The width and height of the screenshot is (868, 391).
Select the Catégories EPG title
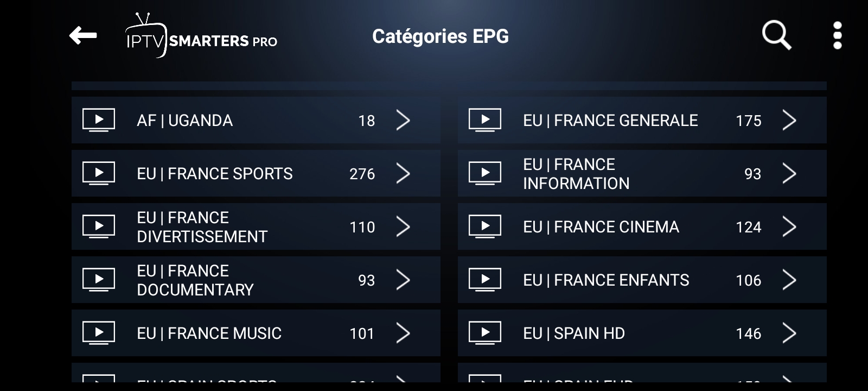pyautogui.click(x=441, y=35)
